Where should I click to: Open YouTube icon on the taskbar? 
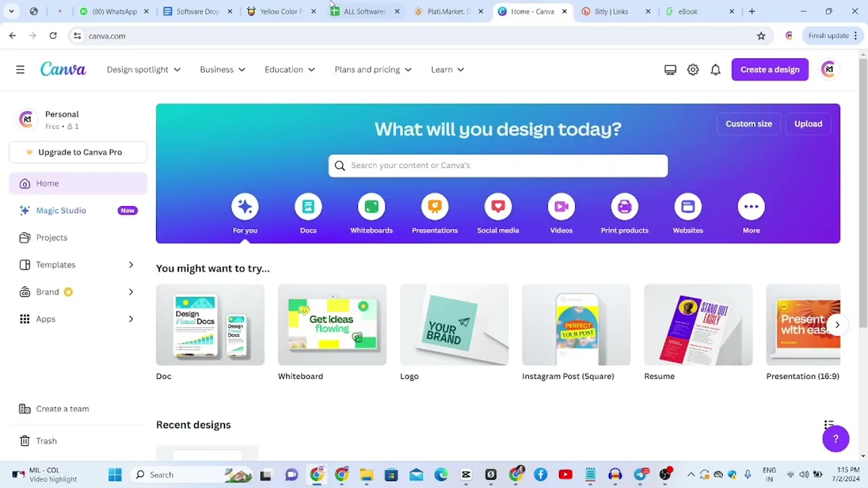point(566,474)
